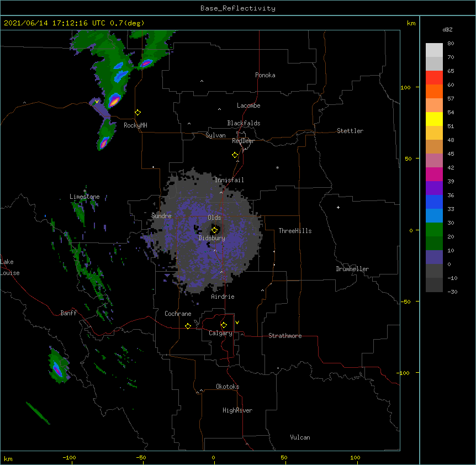Click the Didsbury city label

tap(212, 238)
